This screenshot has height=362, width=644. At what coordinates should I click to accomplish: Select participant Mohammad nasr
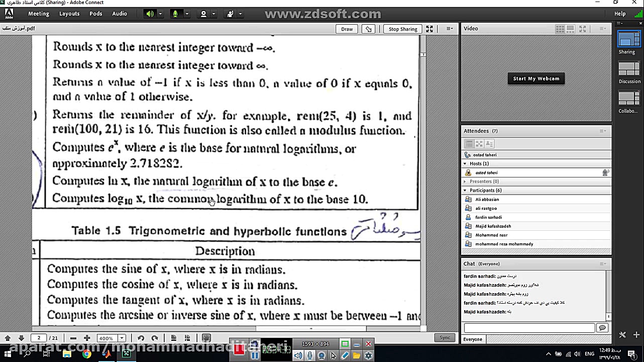coord(536,235)
